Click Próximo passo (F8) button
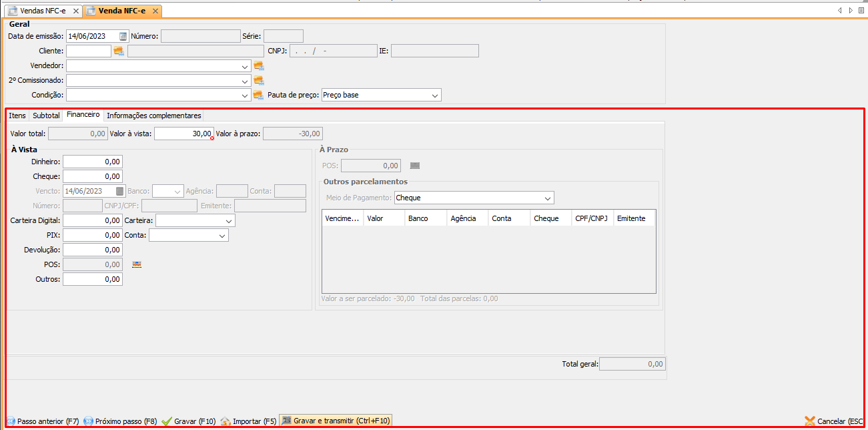This screenshot has width=868, height=430. point(121,421)
